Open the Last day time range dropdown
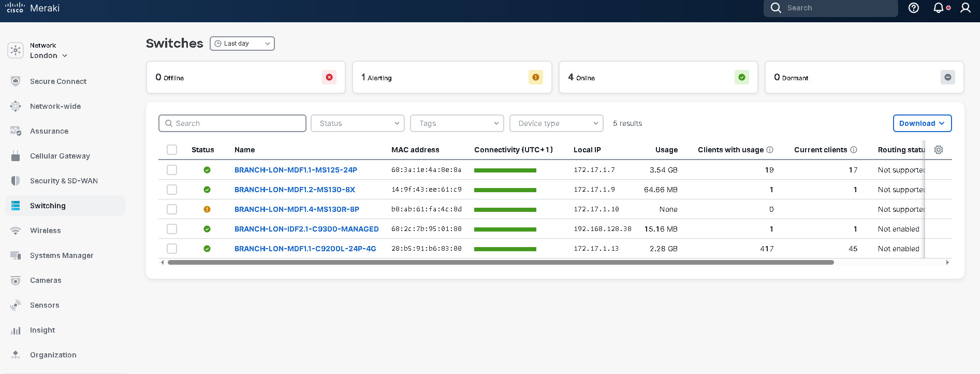This screenshot has height=374, width=980. (242, 44)
